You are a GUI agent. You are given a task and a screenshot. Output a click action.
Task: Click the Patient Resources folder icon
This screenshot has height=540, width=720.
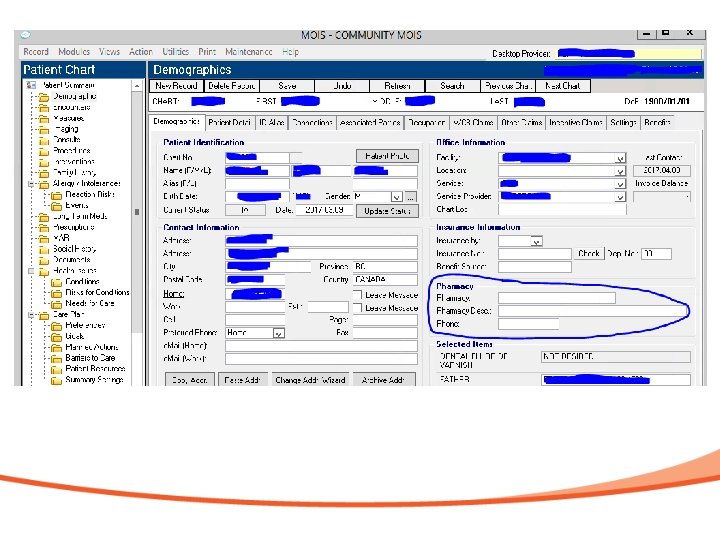click(56, 370)
